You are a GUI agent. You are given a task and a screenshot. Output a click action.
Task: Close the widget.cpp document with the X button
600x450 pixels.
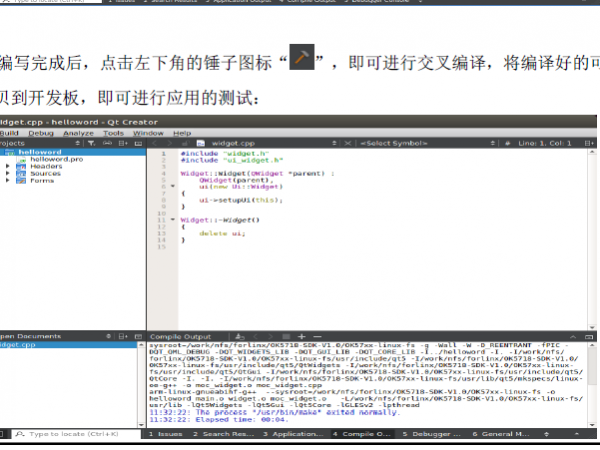(x=344, y=143)
